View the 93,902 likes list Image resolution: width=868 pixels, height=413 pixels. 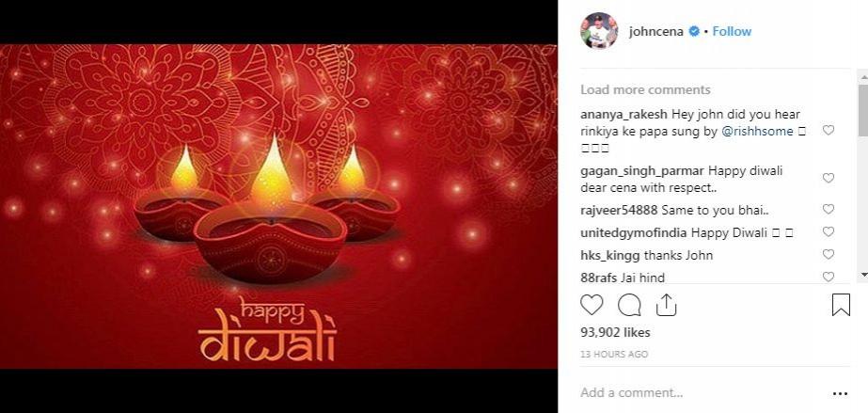coord(615,333)
